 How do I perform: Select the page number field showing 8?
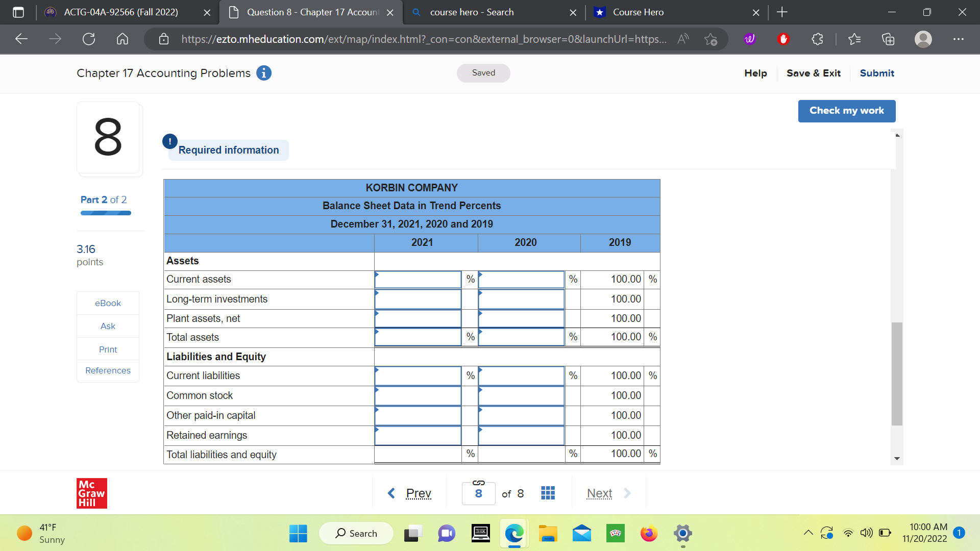pos(478,493)
